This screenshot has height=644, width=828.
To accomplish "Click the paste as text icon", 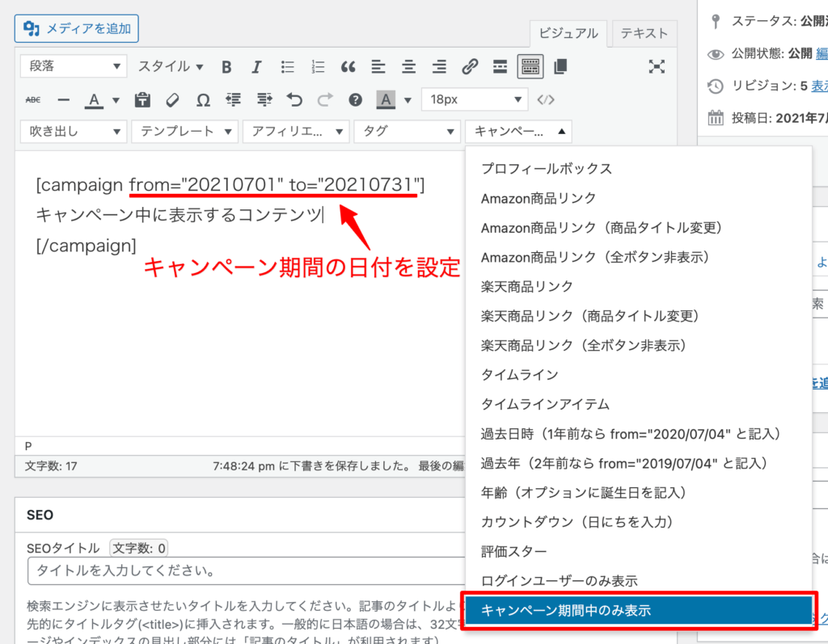I will point(142,99).
